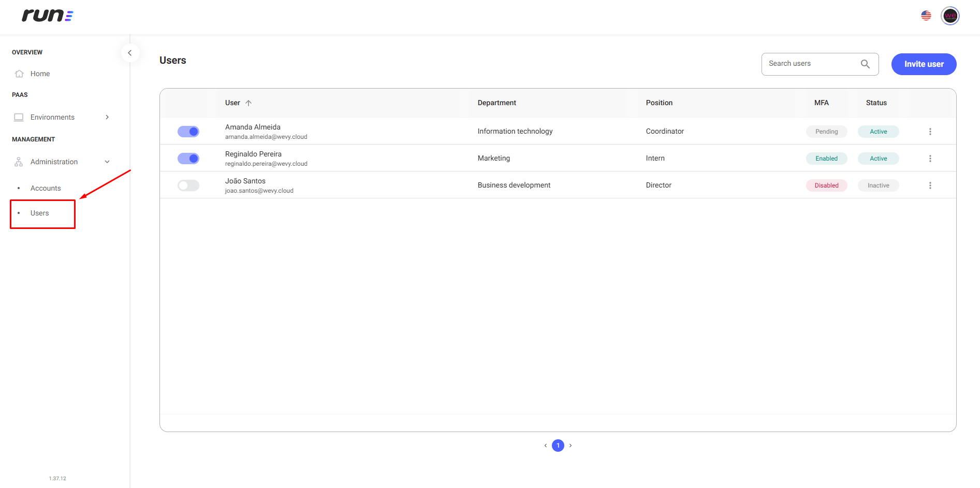Click Reginaldo Pereira's Enabled MFA badge

[x=826, y=159]
